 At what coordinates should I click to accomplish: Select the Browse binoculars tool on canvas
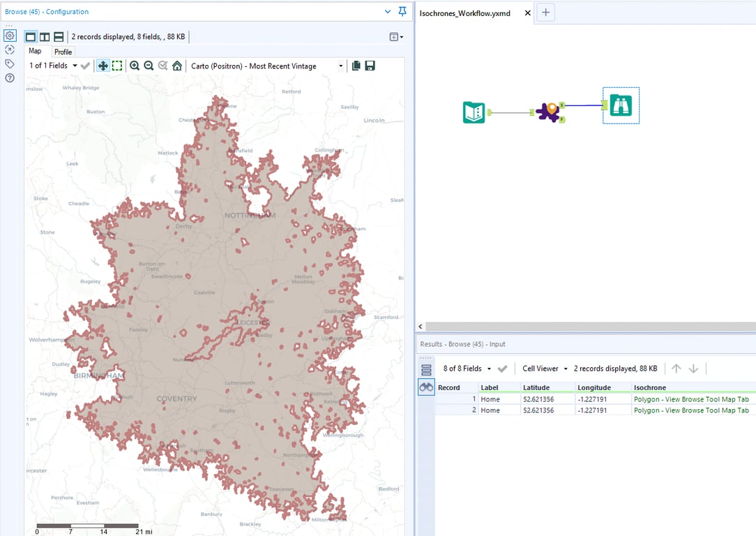click(621, 105)
